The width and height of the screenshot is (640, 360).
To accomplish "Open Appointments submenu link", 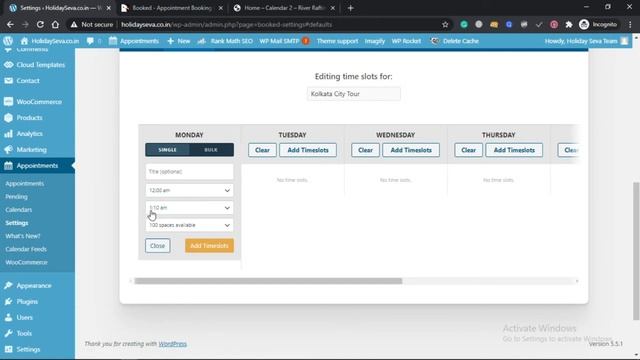I will click(x=24, y=183).
